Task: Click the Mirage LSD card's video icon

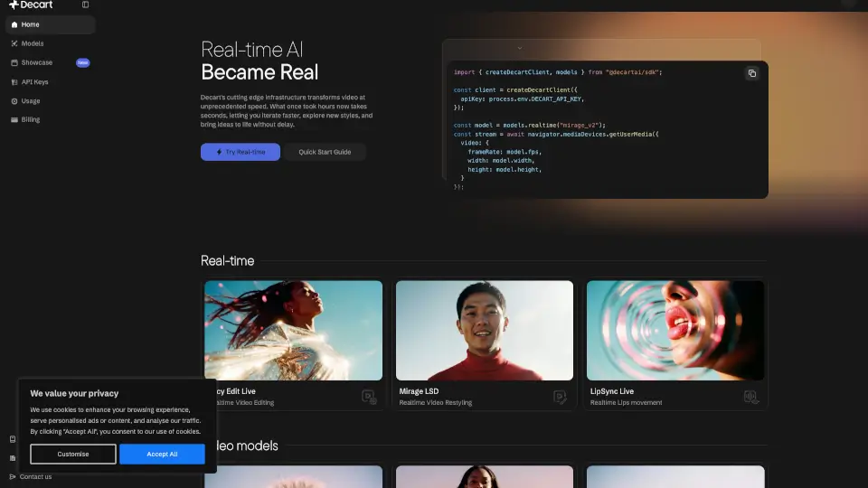Action: click(560, 396)
